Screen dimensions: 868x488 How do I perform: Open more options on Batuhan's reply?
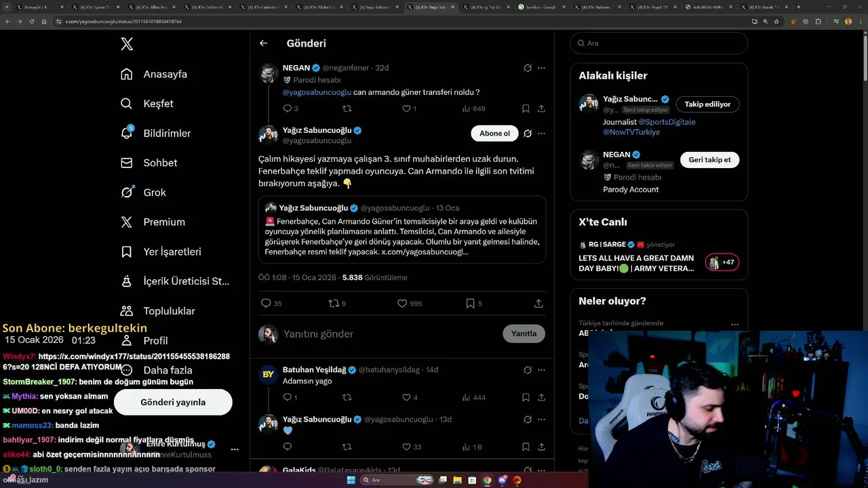(541, 370)
